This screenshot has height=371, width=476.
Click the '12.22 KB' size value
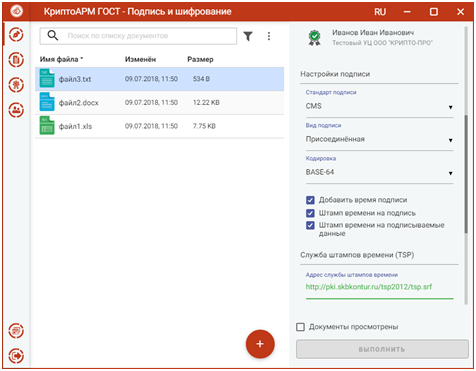point(206,103)
